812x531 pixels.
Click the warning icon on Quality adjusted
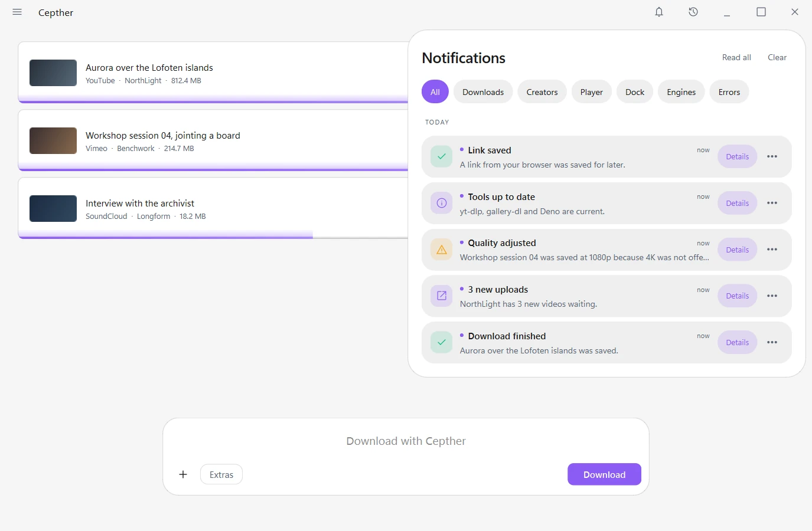[441, 250]
